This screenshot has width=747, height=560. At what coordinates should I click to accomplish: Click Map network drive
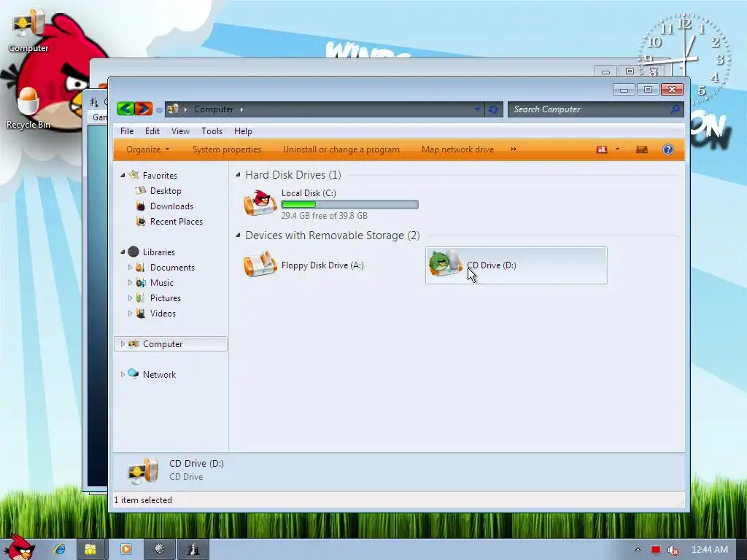point(457,149)
